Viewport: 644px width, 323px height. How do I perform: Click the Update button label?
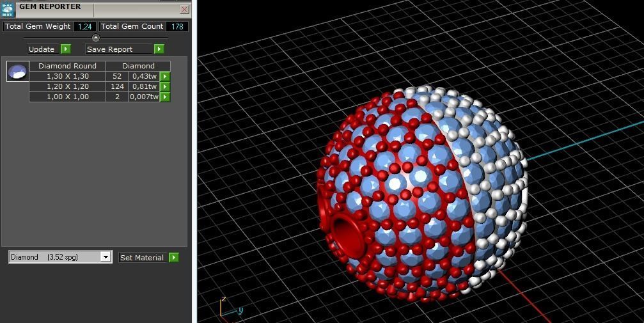pyautogui.click(x=42, y=49)
